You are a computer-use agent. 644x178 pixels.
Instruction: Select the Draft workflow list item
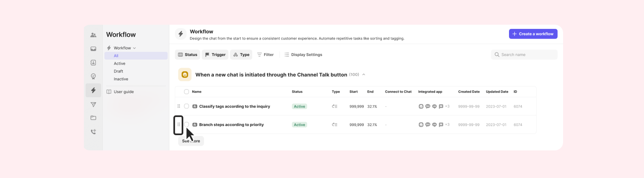click(x=118, y=71)
